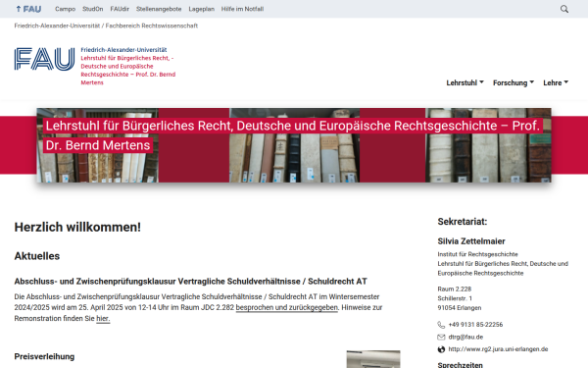The width and height of the screenshot is (588, 368).
Task: Go to Friedrich-Alexander-Universität breadcrumb
Action: pyautogui.click(x=57, y=26)
